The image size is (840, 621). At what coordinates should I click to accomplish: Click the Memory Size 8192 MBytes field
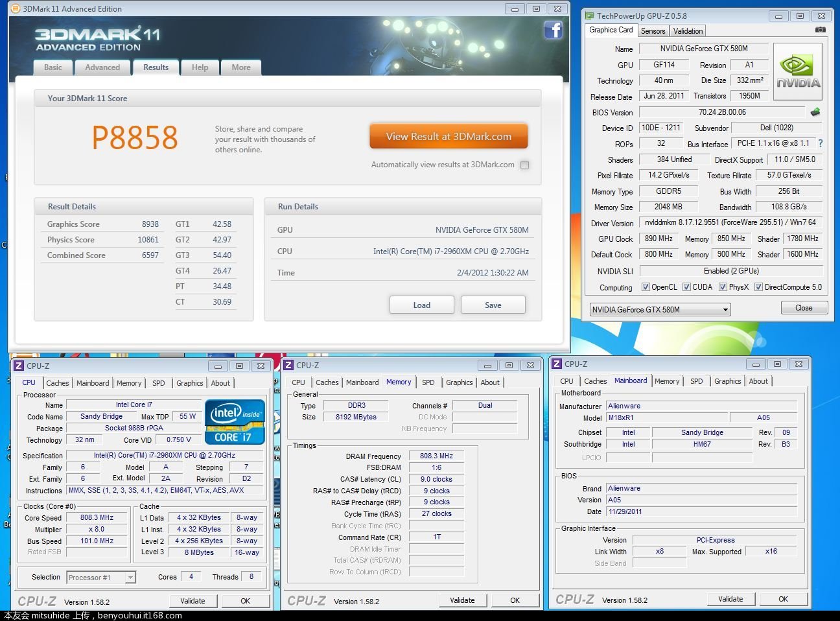point(356,417)
